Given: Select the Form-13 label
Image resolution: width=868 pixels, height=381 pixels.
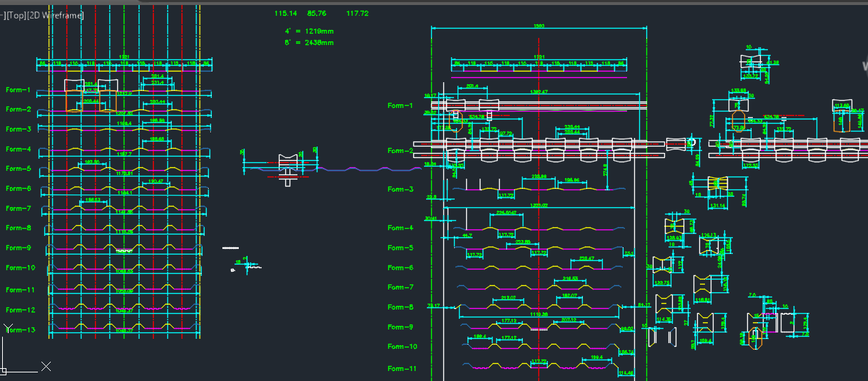Looking at the screenshot, I should point(20,330).
